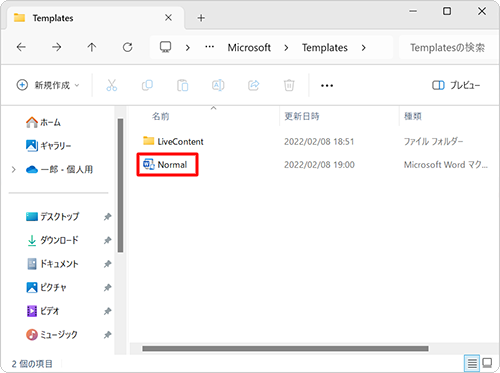Click the PC monitor icon in address bar
This screenshot has width=500, height=373.
[165, 47]
